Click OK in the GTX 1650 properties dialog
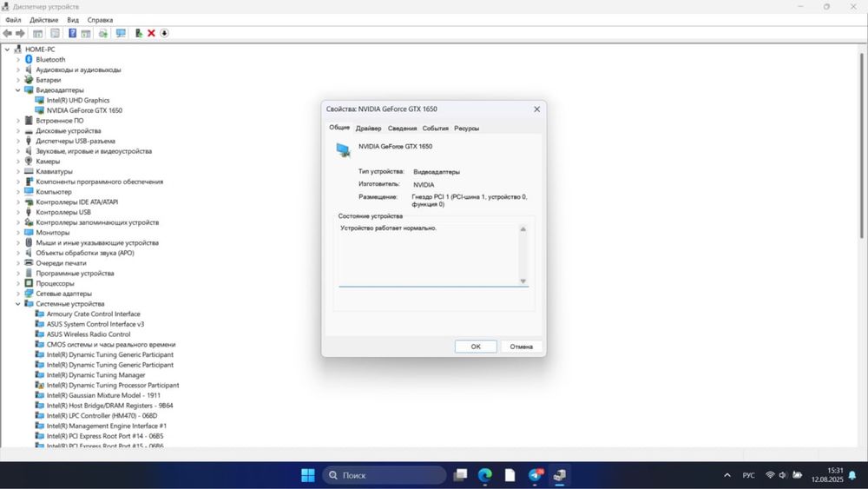This screenshot has width=868, height=489. click(x=476, y=346)
